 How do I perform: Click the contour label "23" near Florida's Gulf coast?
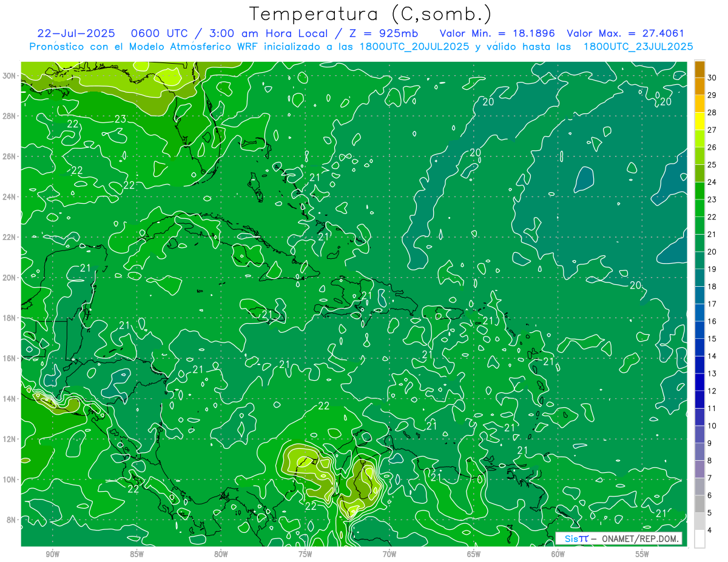(120, 119)
